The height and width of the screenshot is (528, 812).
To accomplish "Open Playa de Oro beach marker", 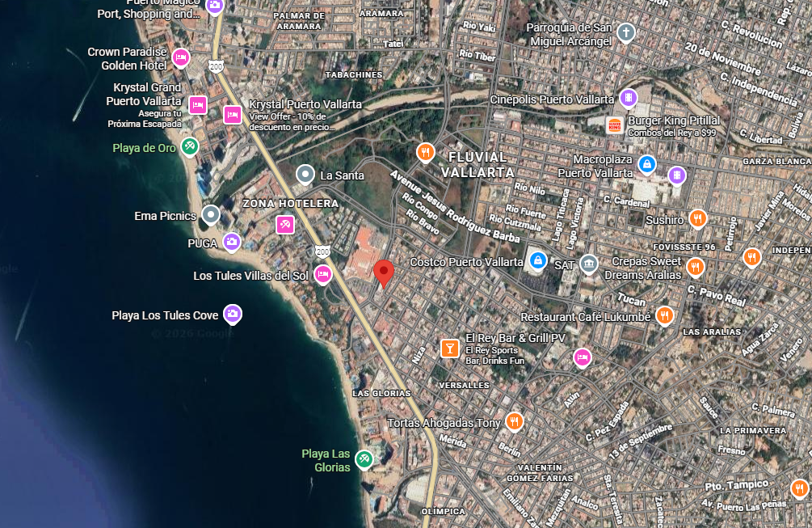I will [x=190, y=146].
